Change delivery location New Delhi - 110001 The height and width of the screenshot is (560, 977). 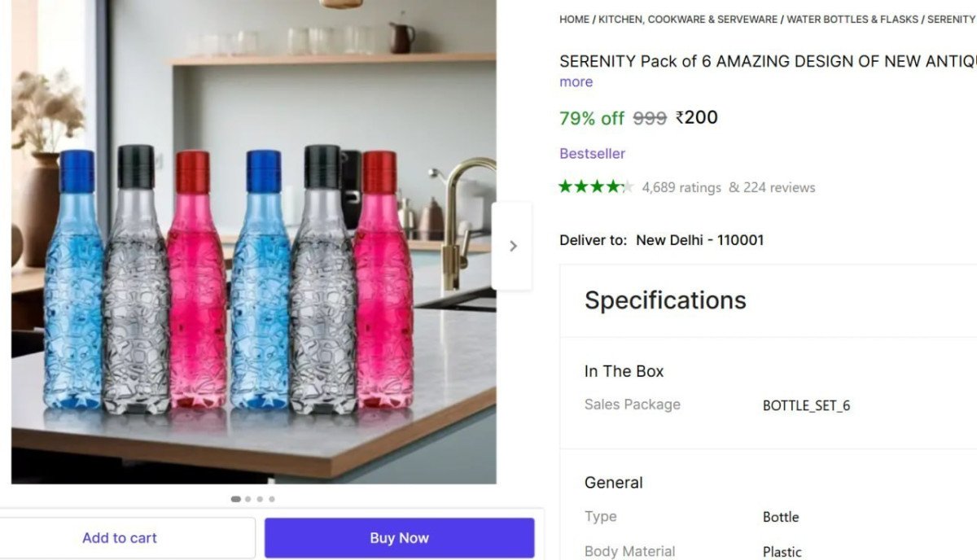[699, 240]
